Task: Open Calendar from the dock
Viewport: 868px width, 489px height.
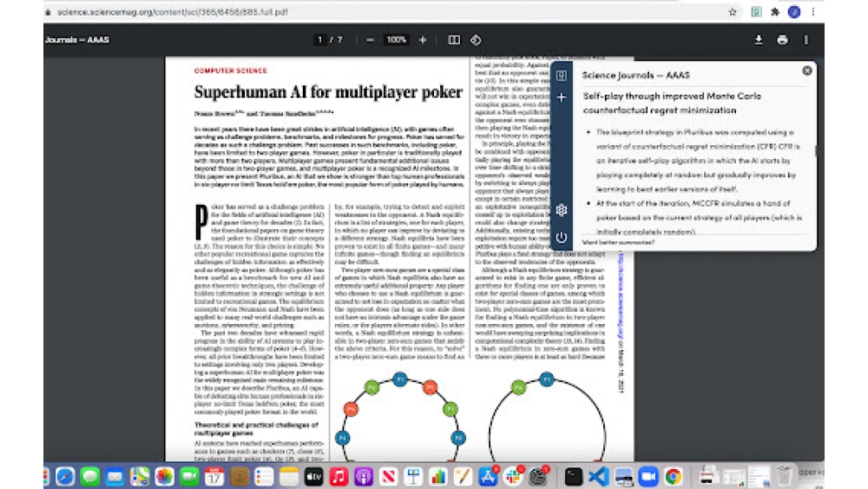Action: [x=214, y=476]
